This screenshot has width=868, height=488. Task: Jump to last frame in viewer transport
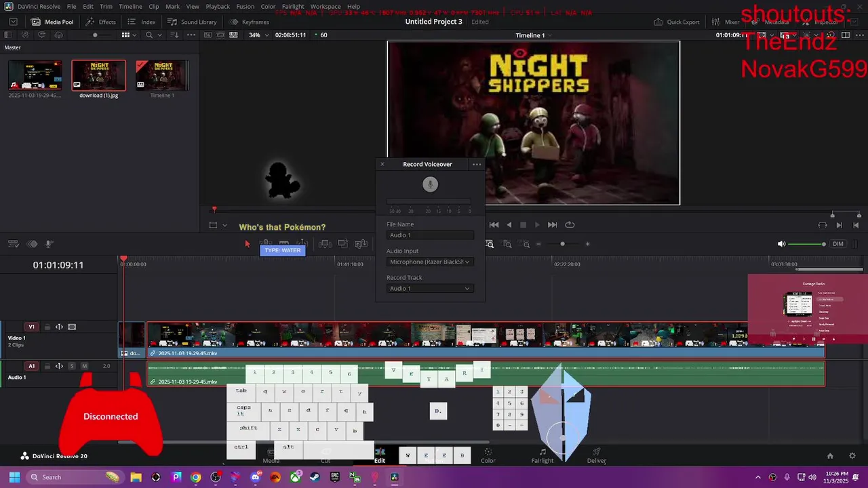click(552, 225)
